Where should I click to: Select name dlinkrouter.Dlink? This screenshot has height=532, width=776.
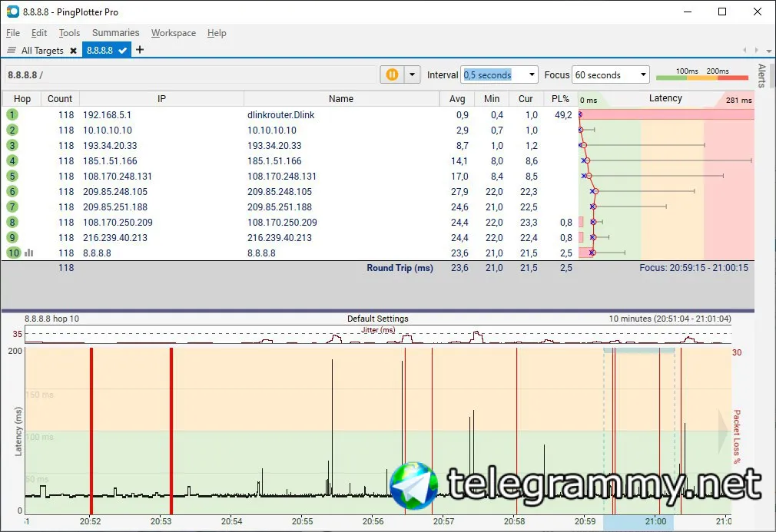(x=281, y=114)
